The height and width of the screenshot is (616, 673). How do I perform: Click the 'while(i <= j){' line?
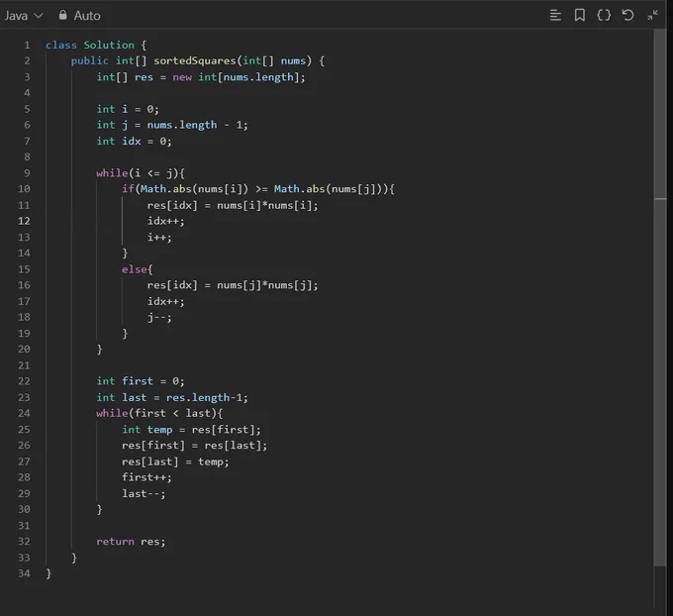tap(141, 173)
